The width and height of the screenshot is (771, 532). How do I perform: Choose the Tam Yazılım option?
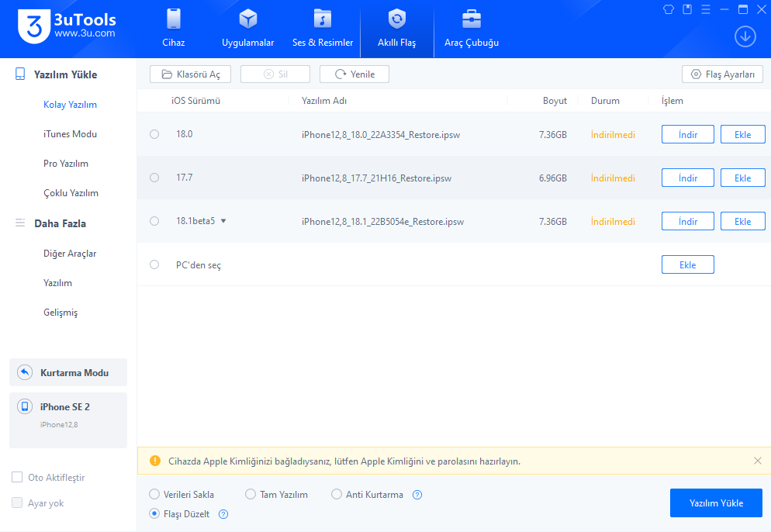coord(251,494)
